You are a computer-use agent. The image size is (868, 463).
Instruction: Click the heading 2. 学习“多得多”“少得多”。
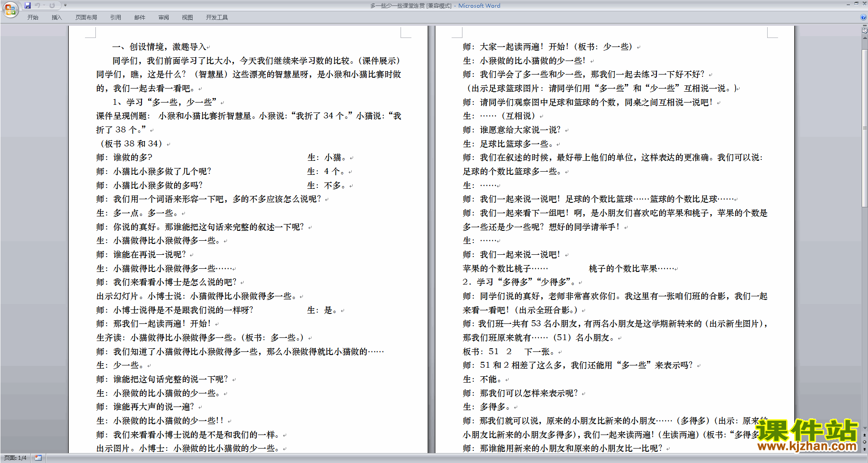pos(519,282)
